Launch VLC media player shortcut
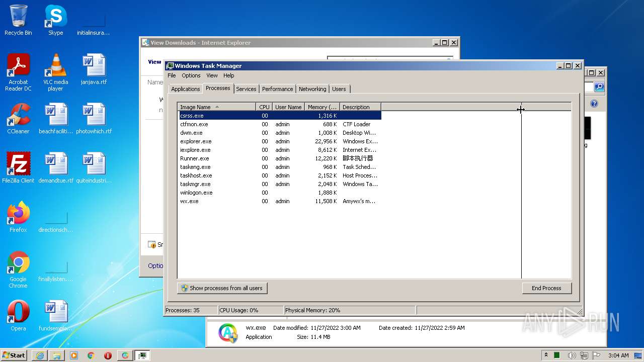Image resolution: width=644 pixels, height=362 pixels. pos(55,72)
